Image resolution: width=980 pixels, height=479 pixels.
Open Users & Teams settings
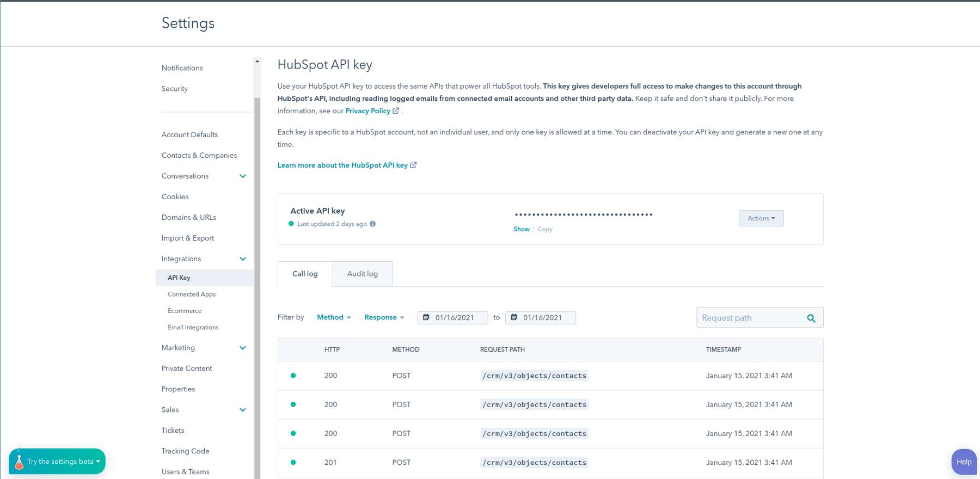(x=185, y=472)
